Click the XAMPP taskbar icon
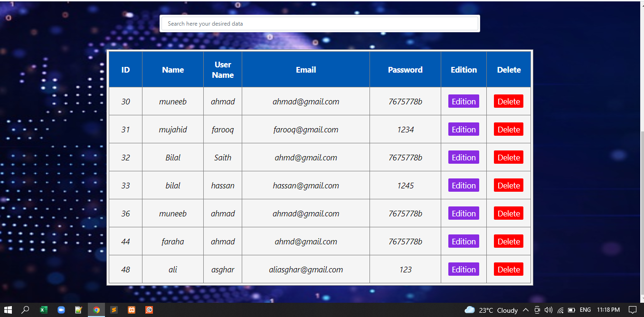 [x=131, y=310]
